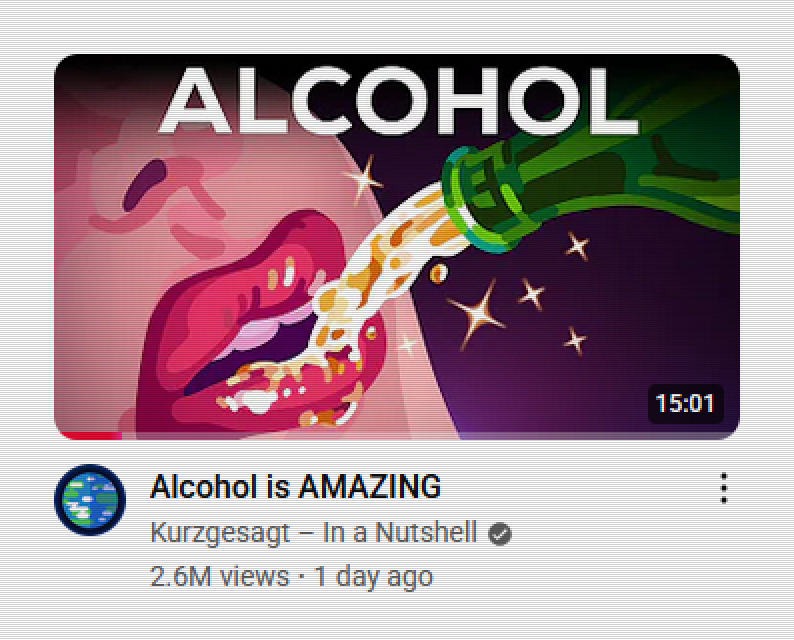The width and height of the screenshot is (794, 640).
Task: Click the unwatched gray part of progress bar
Action: tap(428, 436)
